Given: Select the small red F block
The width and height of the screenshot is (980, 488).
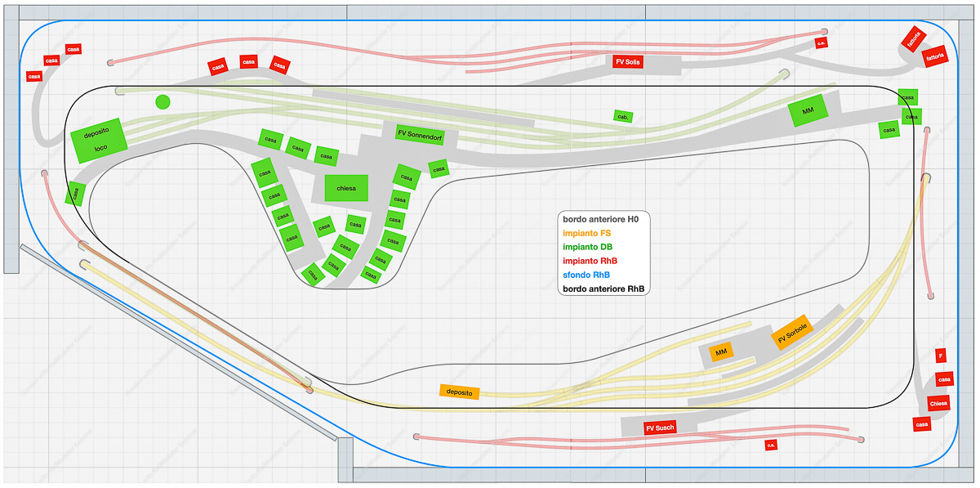Looking at the screenshot, I should coord(941,356).
